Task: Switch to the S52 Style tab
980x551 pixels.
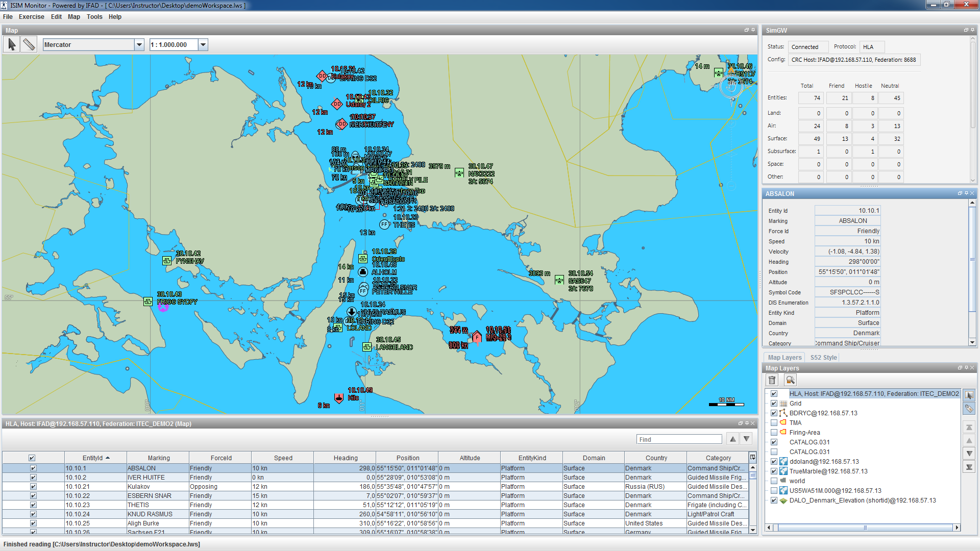Action: pos(823,358)
